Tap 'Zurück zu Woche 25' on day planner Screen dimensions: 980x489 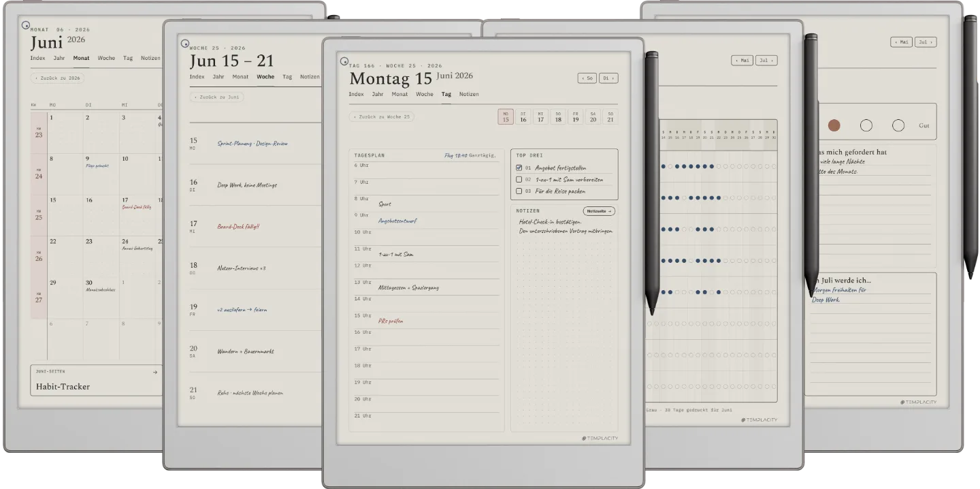pyautogui.click(x=382, y=116)
